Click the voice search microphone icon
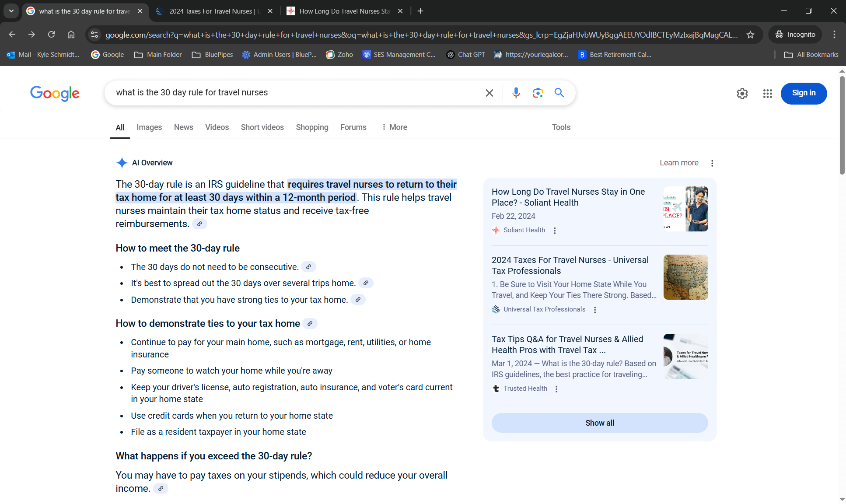The image size is (846, 504). click(x=516, y=93)
